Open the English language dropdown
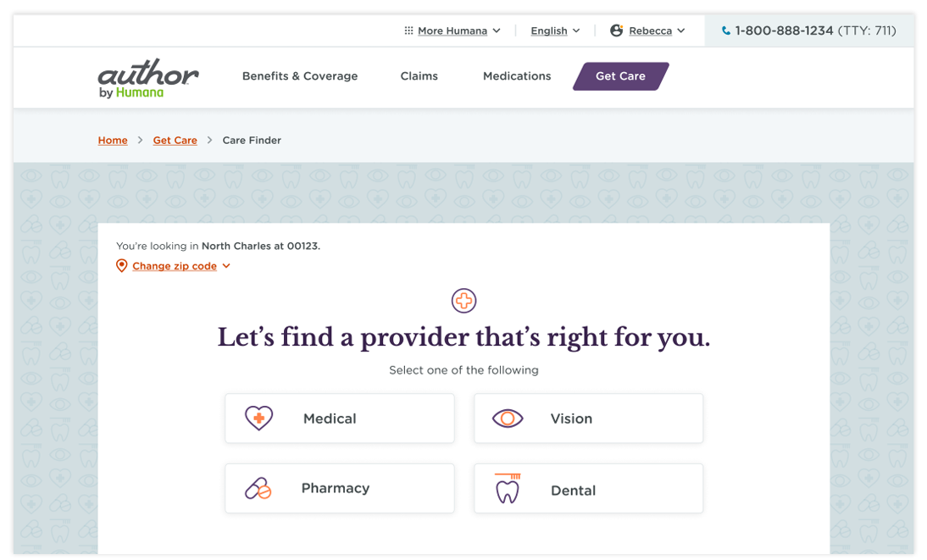This screenshot has width=927, height=560. pyautogui.click(x=555, y=30)
